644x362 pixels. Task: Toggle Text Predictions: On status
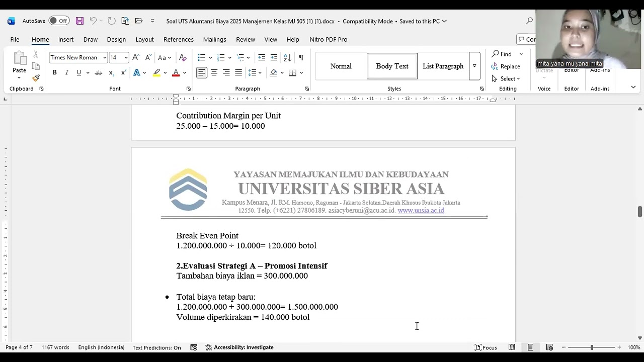point(156,347)
